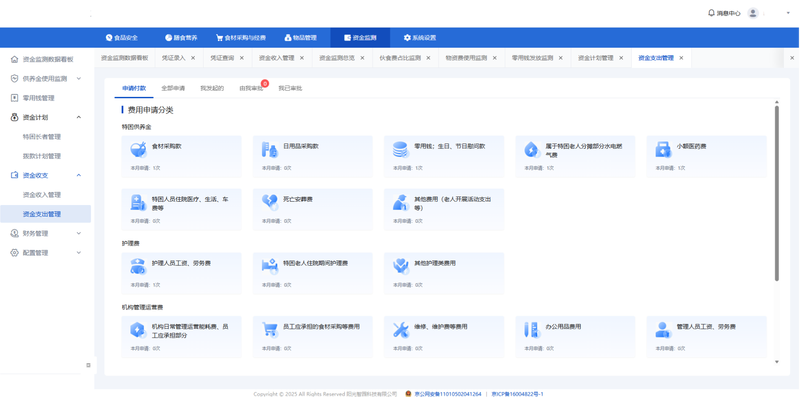Collapse the 资金收支 submenu chevron
Screen dimensions: 800x397
coord(79,175)
